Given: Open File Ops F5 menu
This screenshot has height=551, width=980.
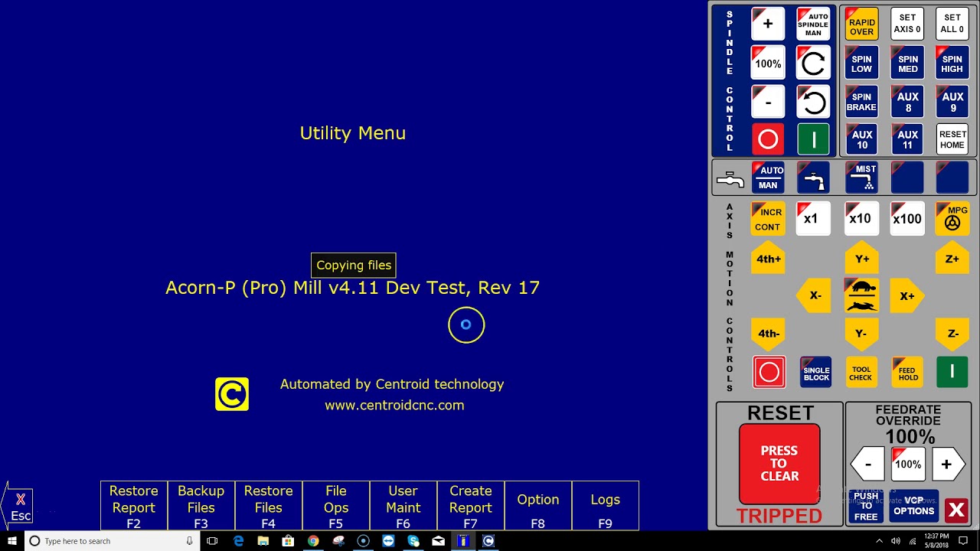Looking at the screenshot, I should [x=336, y=506].
